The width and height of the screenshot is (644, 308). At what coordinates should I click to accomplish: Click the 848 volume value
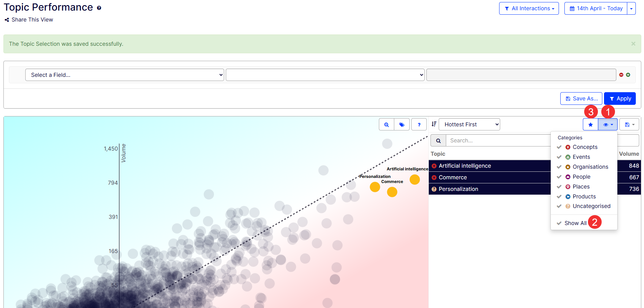(634, 166)
